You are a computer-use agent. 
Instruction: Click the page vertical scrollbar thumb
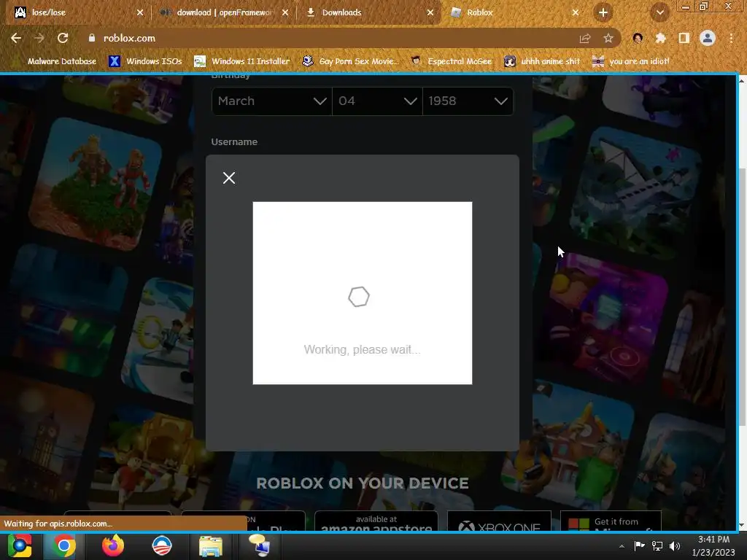[742, 297]
